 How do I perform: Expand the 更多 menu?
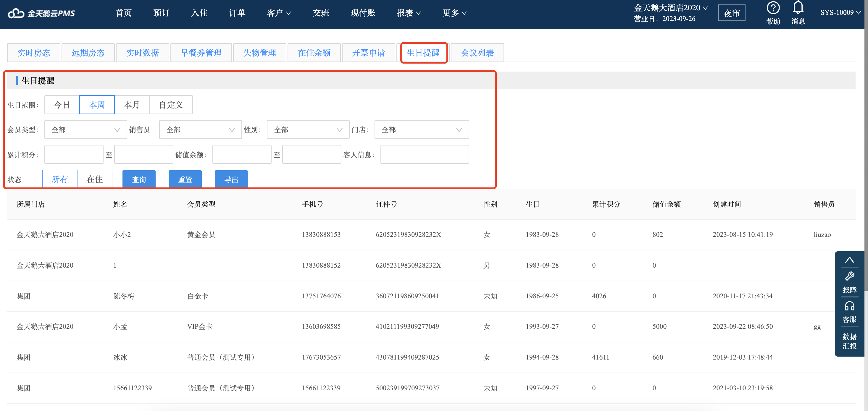(x=454, y=13)
